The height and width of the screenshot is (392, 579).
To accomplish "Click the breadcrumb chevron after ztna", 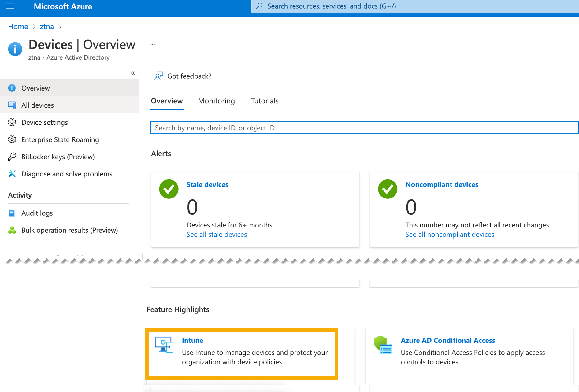I will tap(60, 27).
